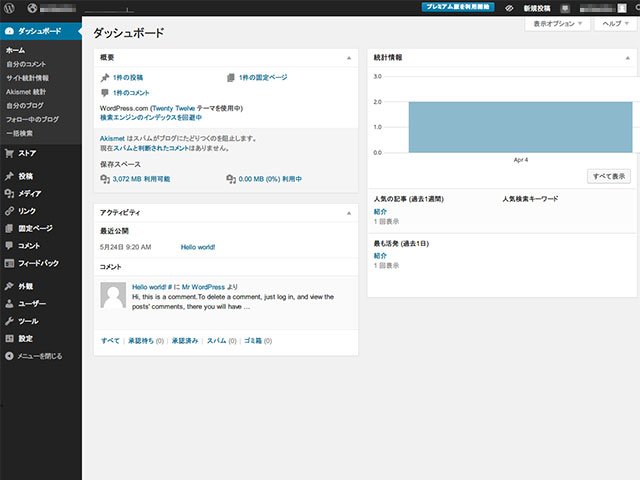Viewport: 640px width, 480px height.
Task: Click the リンク chain icon
Action: 9,211
